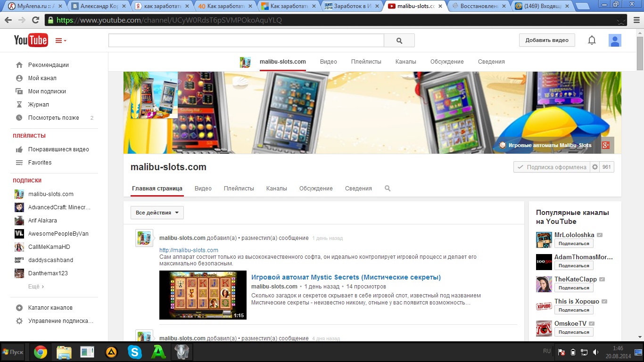The height and width of the screenshot is (362, 644).
Task: Open Мой канал in the sidebar
Action: 42,78
